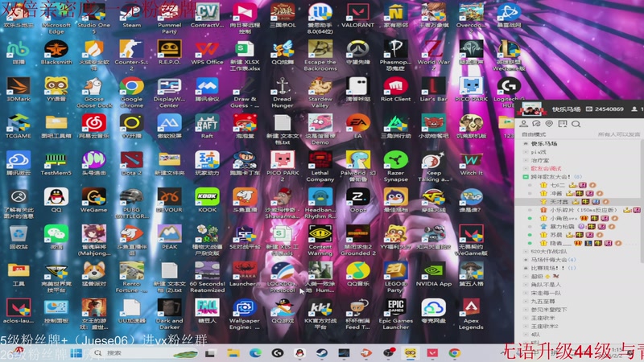Open the Epic Games Launcher icon
Screen dimensions: 644x362
coord(395,315)
